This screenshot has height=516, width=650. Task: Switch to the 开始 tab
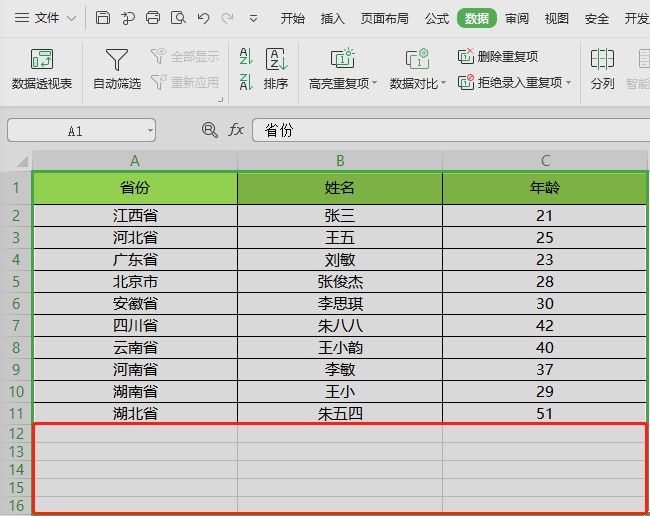coord(292,18)
